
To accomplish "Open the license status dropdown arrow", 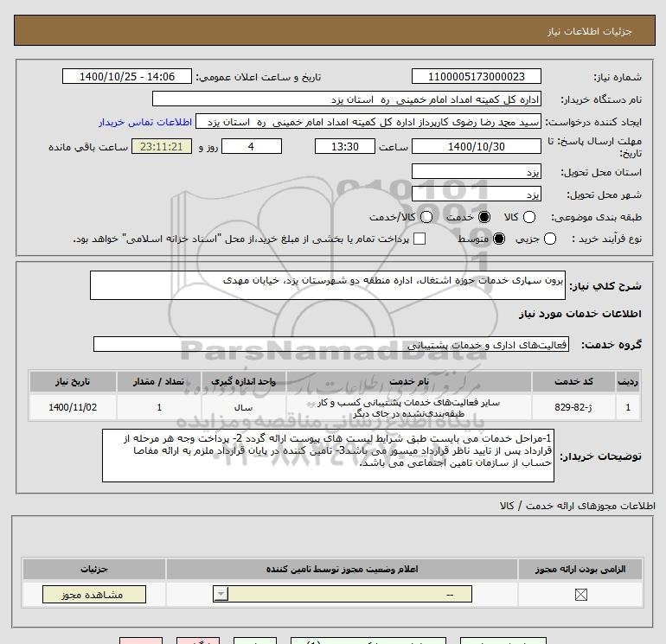I will click(221, 594).
